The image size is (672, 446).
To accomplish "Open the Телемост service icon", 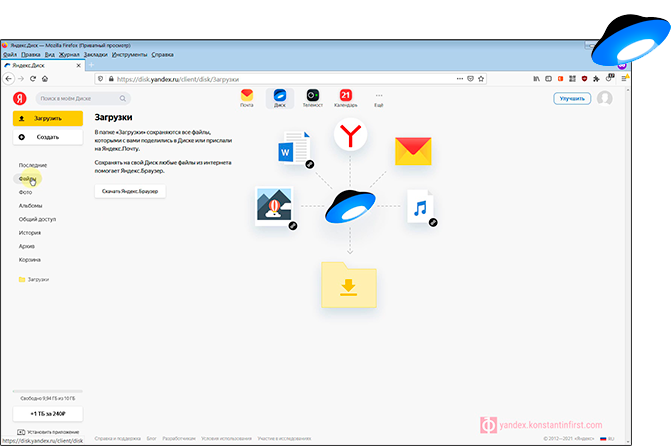I will (313, 98).
